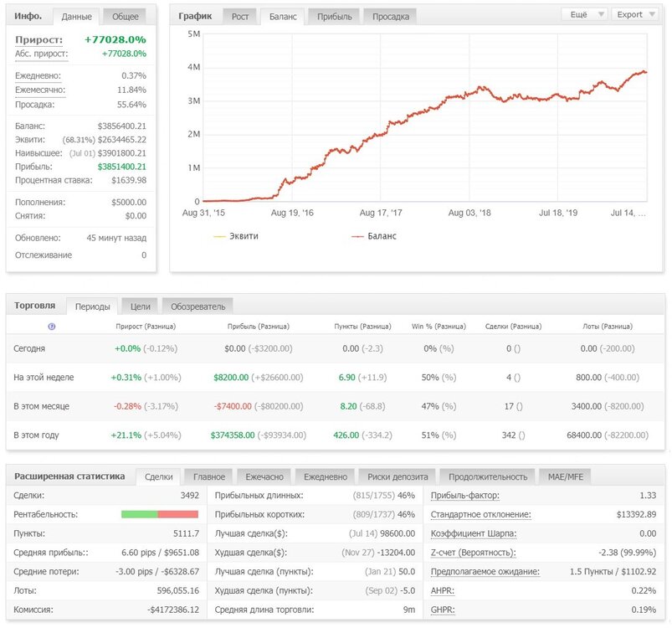The image size is (672, 628).
Task: Click the Лучшая сделка($) value 98600.00
Action: click(x=398, y=533)
